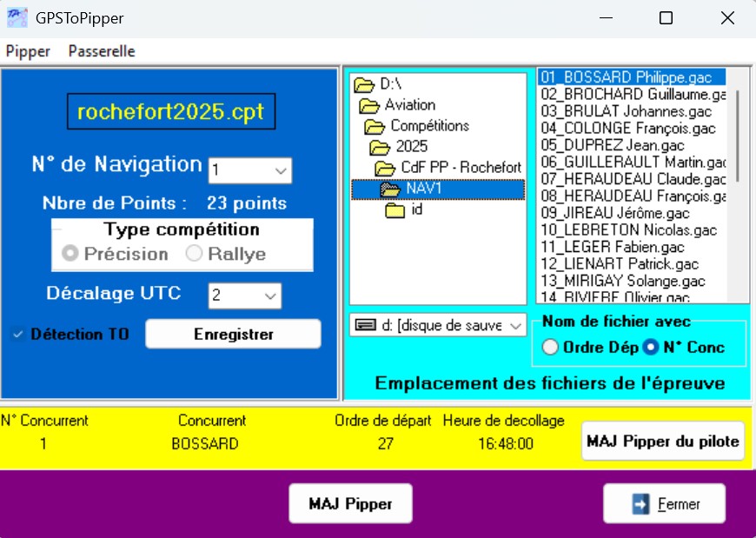The image size is (756, 538).
Task: Open the Pipper menu
Action: 28,51
